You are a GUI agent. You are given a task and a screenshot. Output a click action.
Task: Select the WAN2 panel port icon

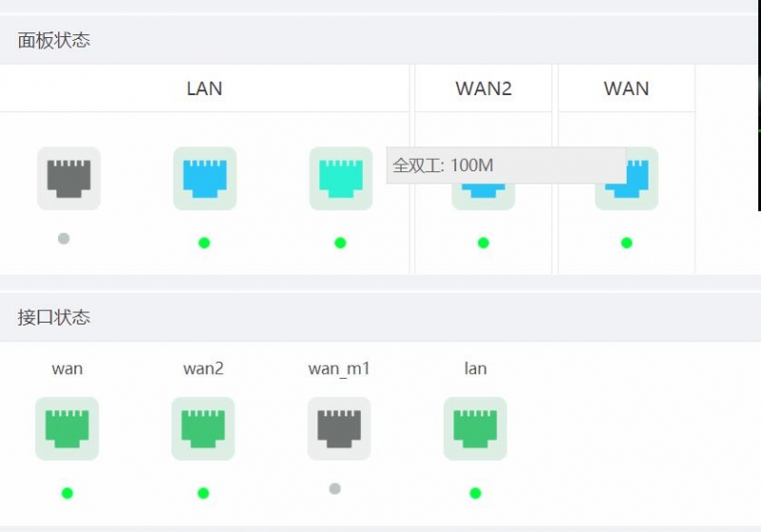tap(484, 196)
